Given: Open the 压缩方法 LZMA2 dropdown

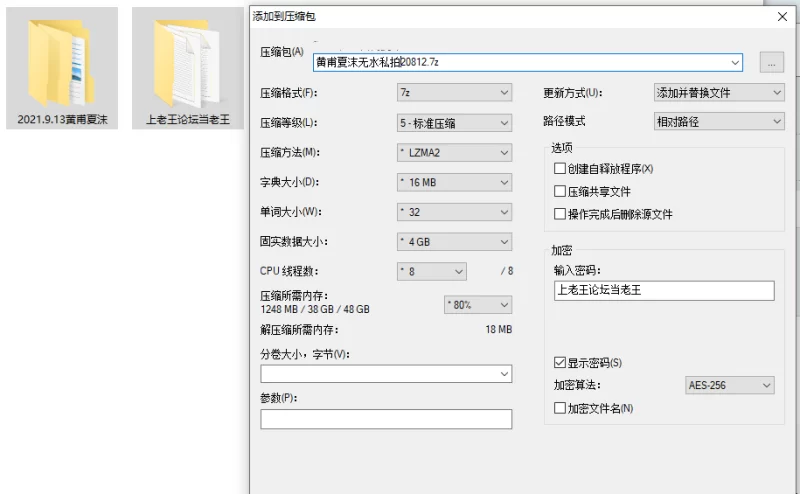Looking at the screenshot, I should [x=454, y=153].
